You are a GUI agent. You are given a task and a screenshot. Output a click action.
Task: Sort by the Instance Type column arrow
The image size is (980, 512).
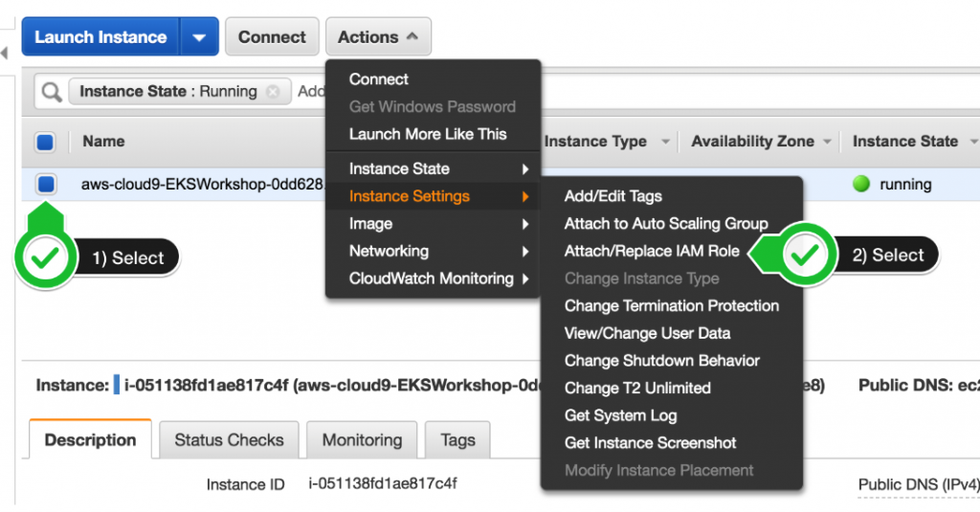click(x=666, y=142)
